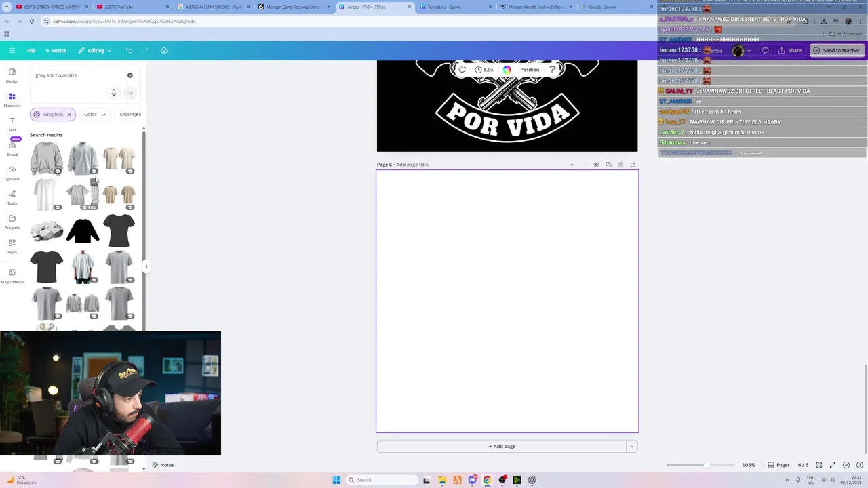This screenshot has width=868, height=488.
Task: Submit the search with the arrow button
Action: pos(130,93)
